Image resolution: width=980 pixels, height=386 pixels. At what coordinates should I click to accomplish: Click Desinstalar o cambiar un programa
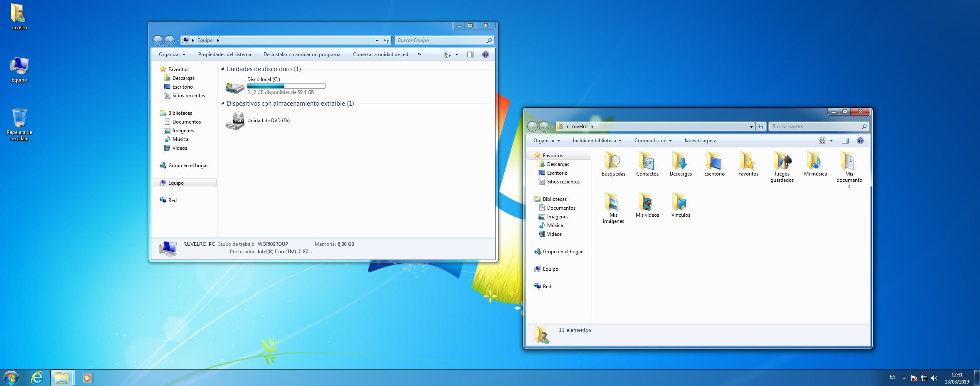[x=302, y=54]
